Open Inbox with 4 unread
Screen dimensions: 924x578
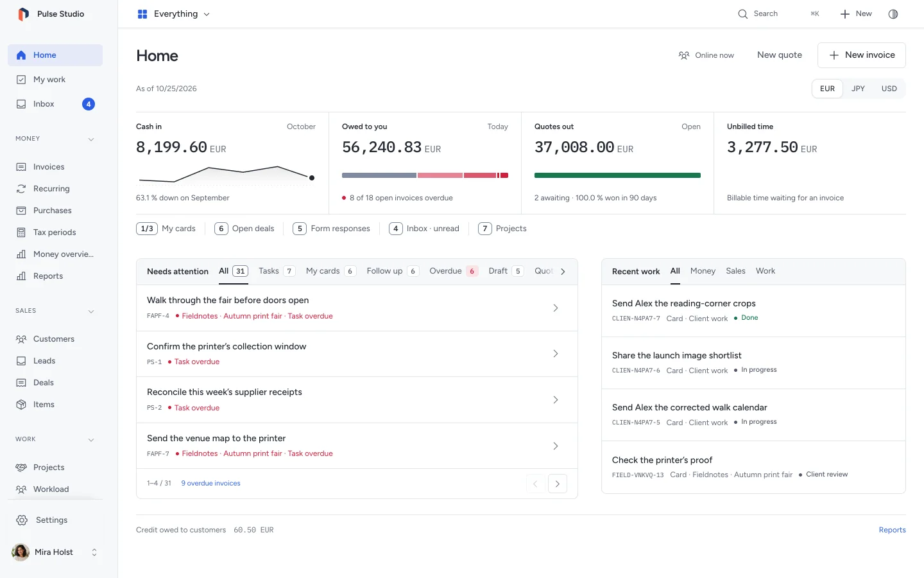55,104
